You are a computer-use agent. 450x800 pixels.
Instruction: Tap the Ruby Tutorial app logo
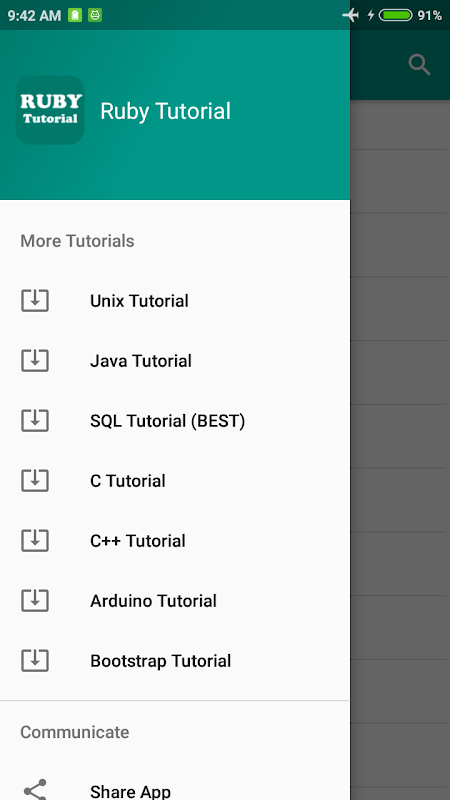[x=50, y=110]
